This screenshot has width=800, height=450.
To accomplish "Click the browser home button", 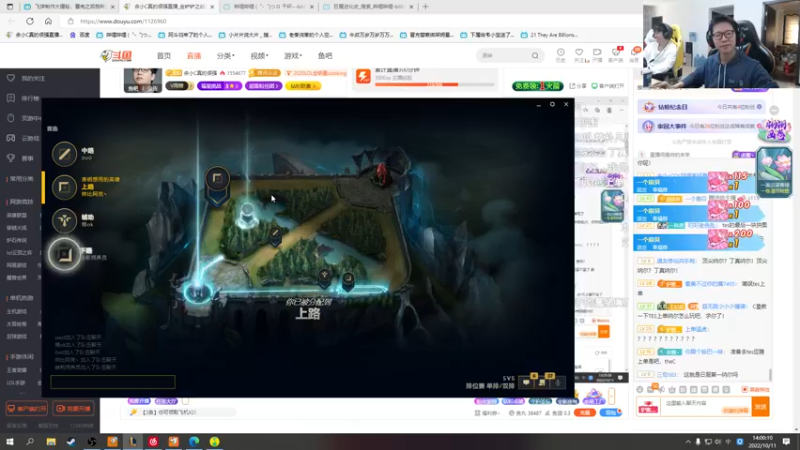I will (48, 21).
